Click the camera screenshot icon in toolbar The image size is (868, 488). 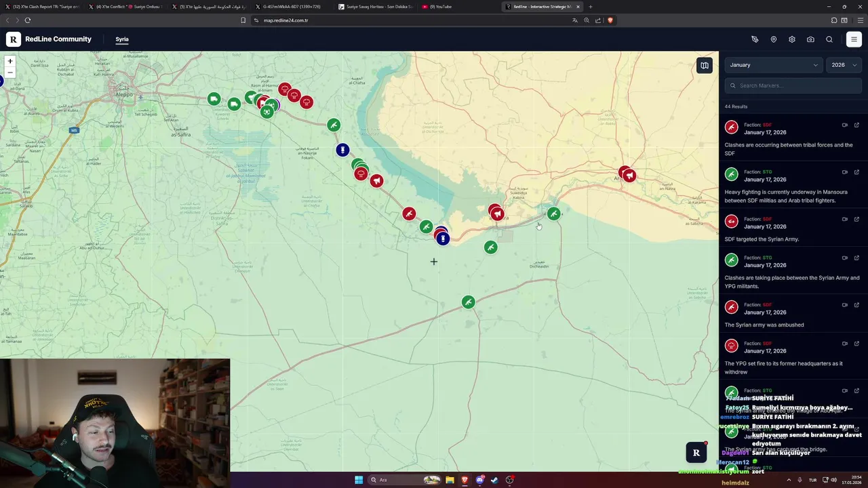810,39
